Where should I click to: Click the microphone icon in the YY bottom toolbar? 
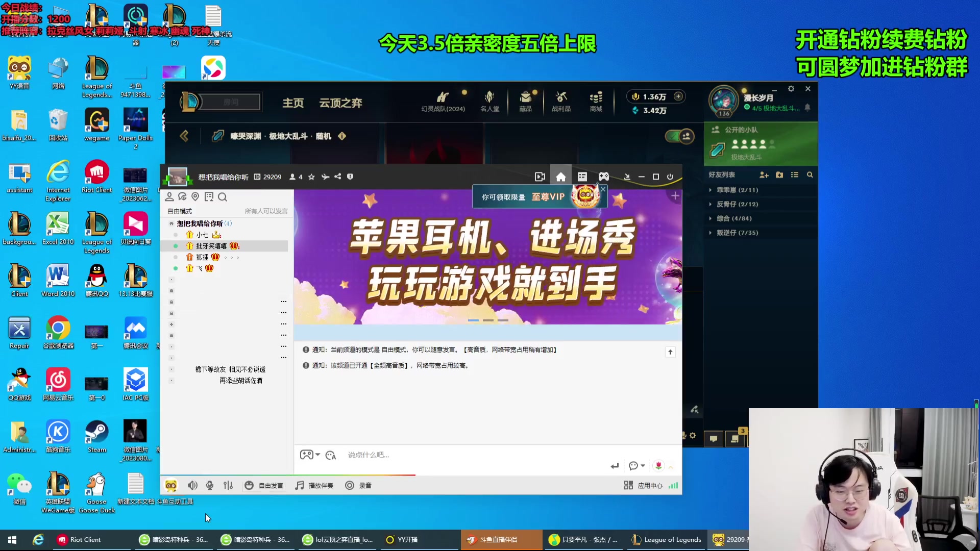click(x=210, y=485)
